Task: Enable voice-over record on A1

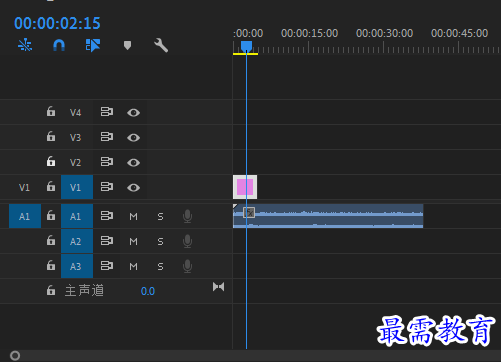Action: click(x=187, y=216)
